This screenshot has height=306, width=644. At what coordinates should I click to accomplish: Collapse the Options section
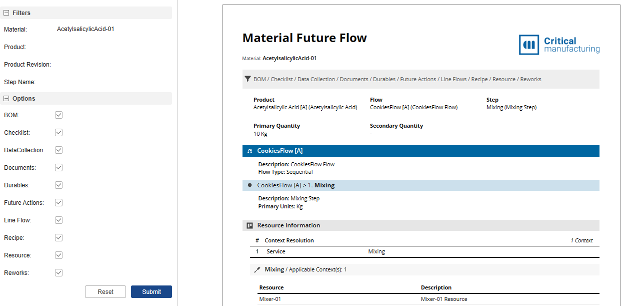[x=5, y=98]
